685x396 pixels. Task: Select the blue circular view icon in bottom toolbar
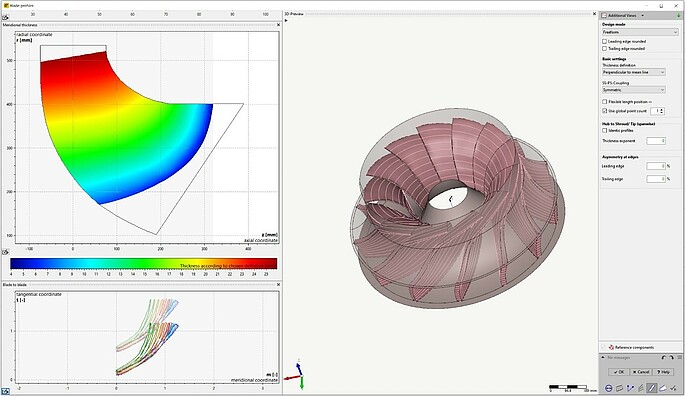pos(609,388)
